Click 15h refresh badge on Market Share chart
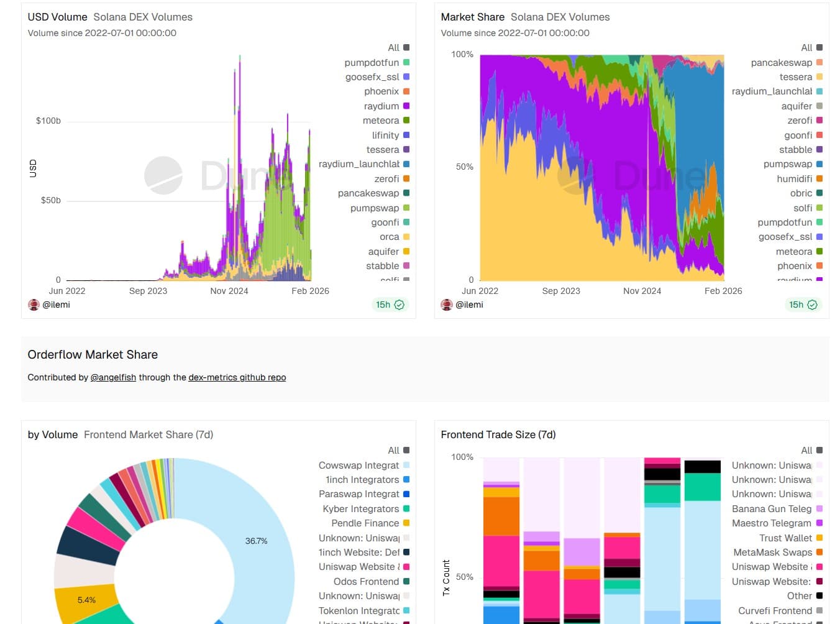The image size is (840, 624). 803,305
